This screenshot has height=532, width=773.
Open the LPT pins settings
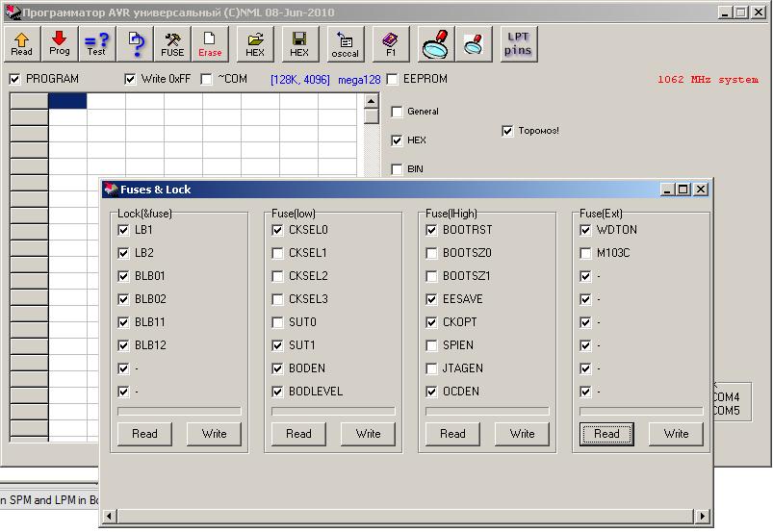518,43
